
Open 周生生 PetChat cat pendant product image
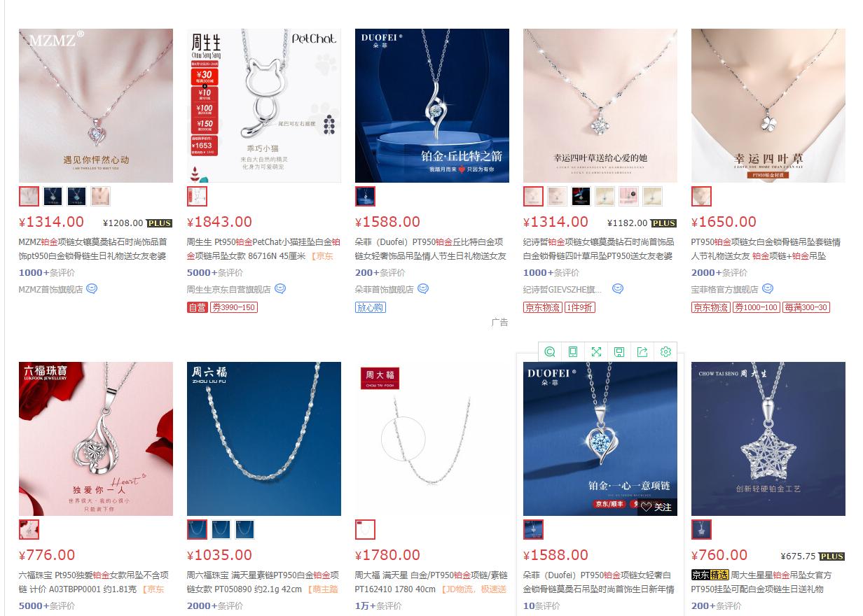264,106
